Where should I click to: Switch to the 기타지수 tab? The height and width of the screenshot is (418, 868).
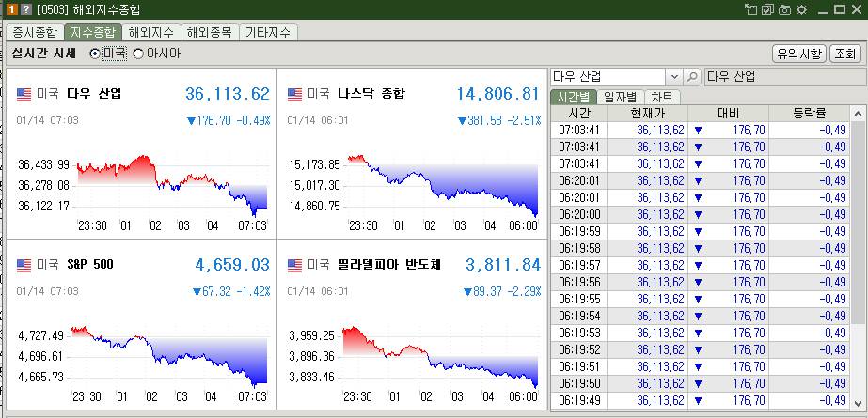(x=268, y=32)
